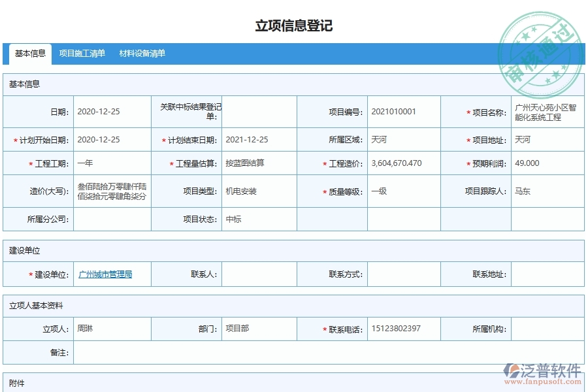Collapse the 建设单位 section header

25,252
